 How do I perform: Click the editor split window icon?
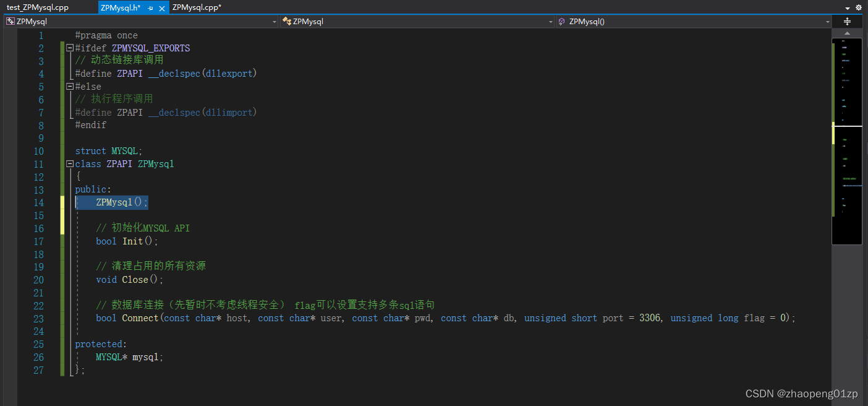coord(847,21)
